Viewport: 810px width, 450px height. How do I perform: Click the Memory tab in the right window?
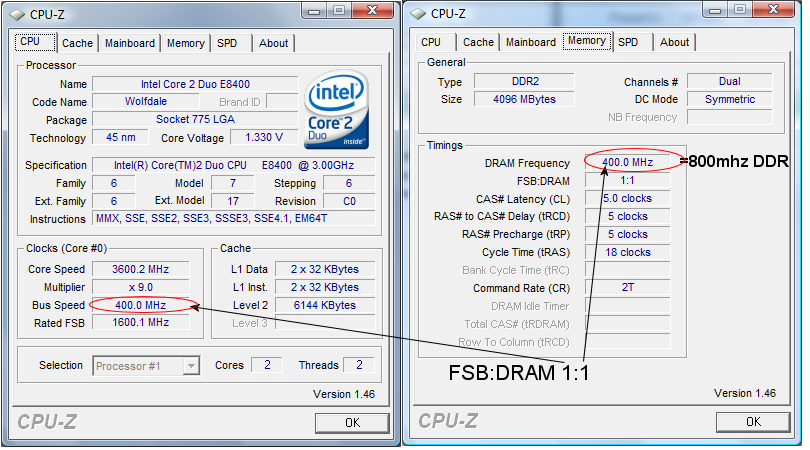click(587, 41)
